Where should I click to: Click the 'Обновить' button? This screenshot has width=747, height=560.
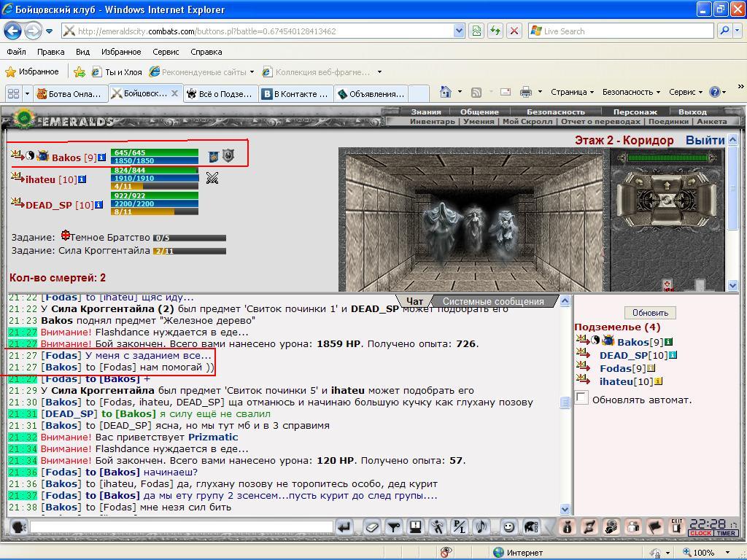point(650,313)
